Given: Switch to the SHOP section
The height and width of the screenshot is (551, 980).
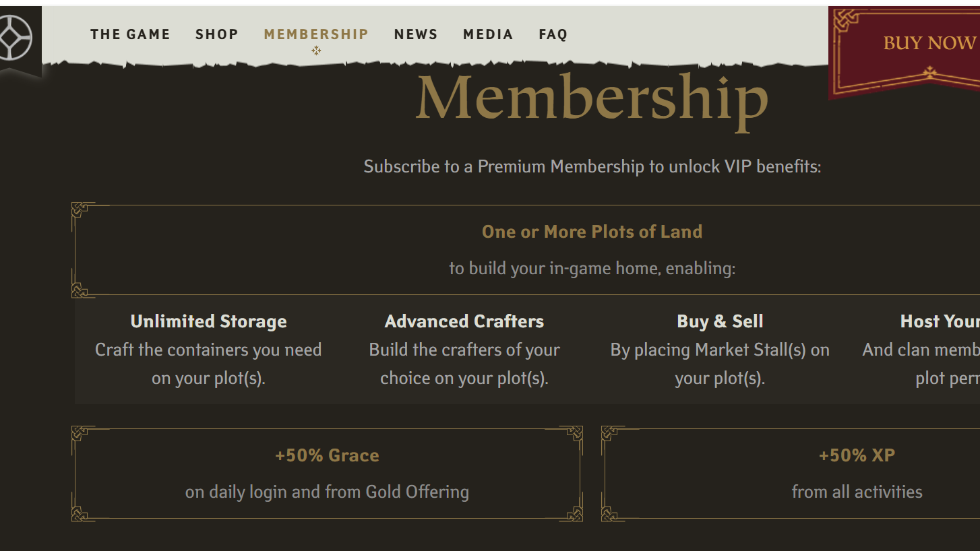Looking at the screenshot, I should (217, 34).
